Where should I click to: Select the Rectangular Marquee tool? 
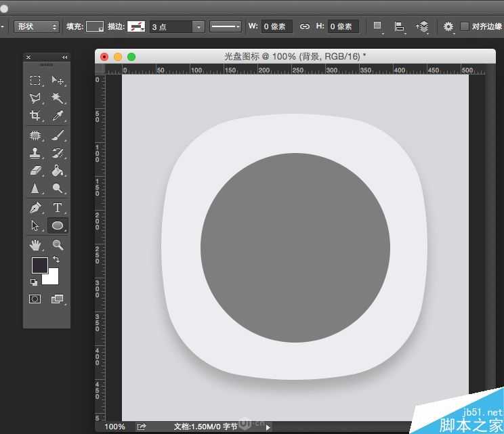click(x=35, y=81)
